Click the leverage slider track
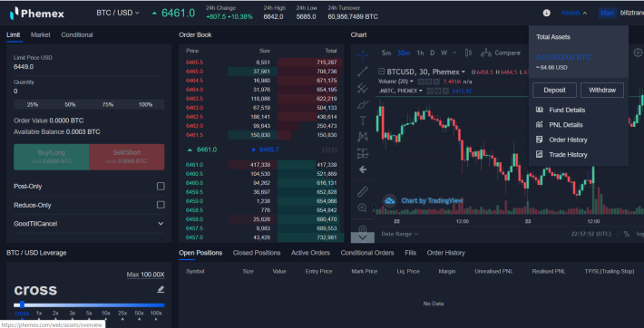The height and width of the screenshot is (328, 644). pyautogui.click(x=89, y=305)
